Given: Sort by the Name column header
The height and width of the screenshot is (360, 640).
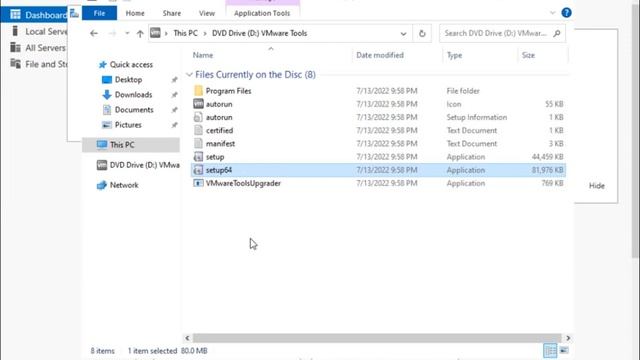Looking at the screenshot, I should tap(203, 55).
